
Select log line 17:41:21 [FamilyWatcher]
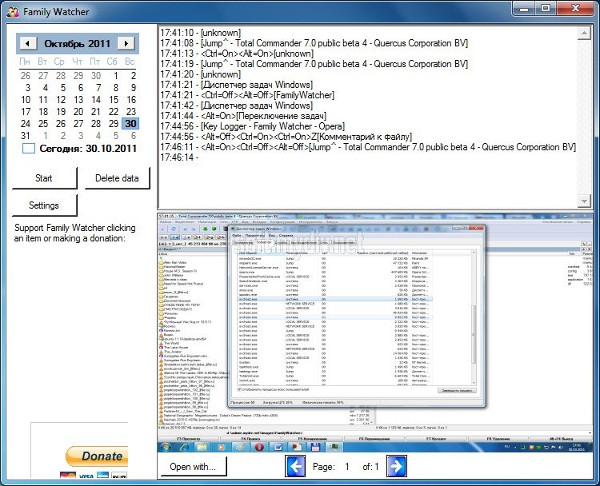click(247, 95)
